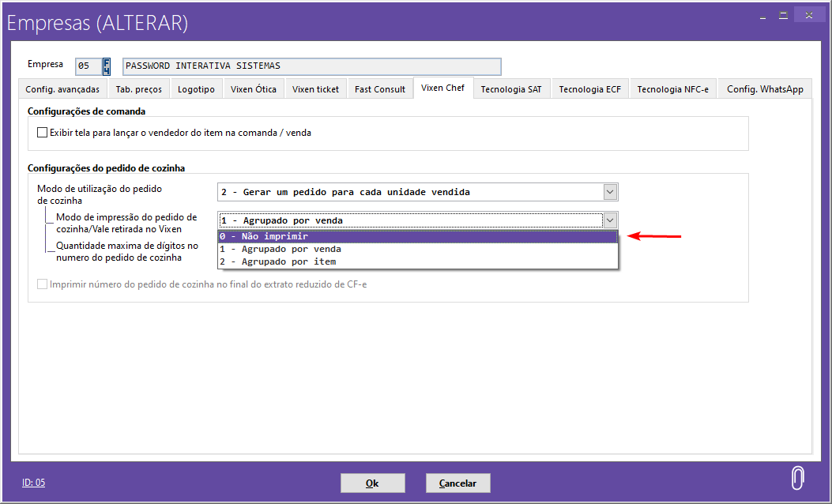Pick '2 - Agrupado por item' option
The height and width of the screenshot is (504, 832).
pyautogui.click(x=417, y=261)
